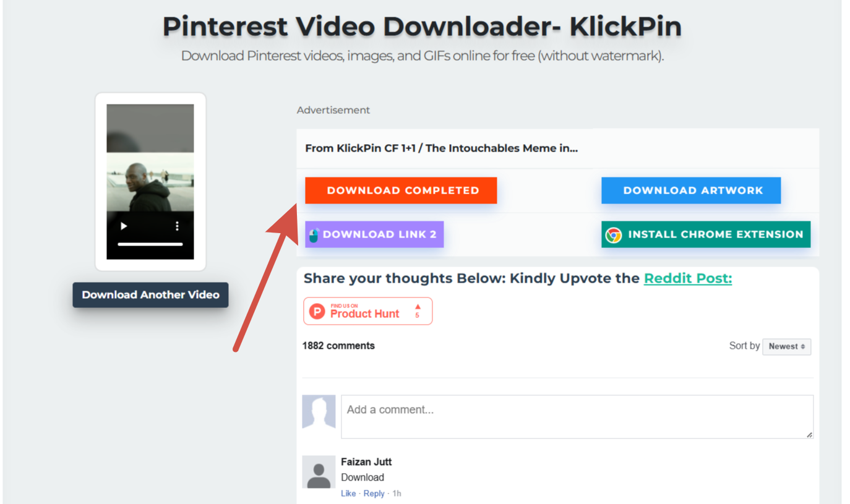Click the 'Sort by' label
Image resolution: width=850 pixels, height=504 pixels.
(x=744, y=346)
